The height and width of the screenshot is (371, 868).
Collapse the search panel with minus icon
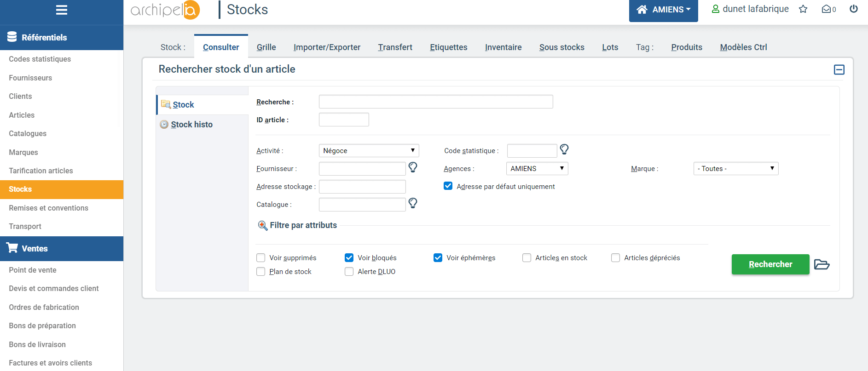point(839,69)
